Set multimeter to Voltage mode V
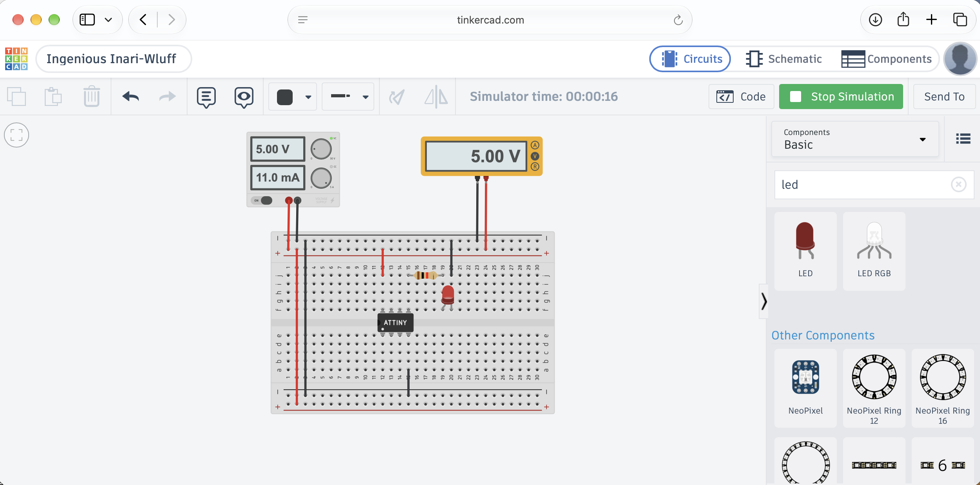The width and height of the screenshot is (980, 485). point(535,156)
